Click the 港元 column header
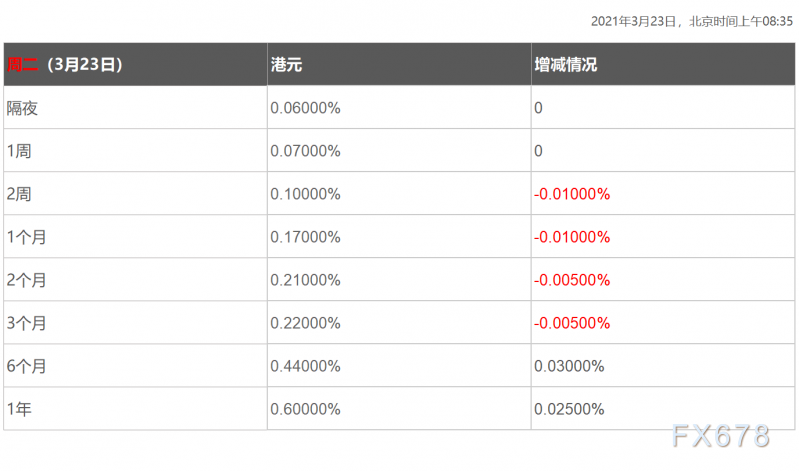This screenshot has height=471, width=800. (x=287, y=64)
